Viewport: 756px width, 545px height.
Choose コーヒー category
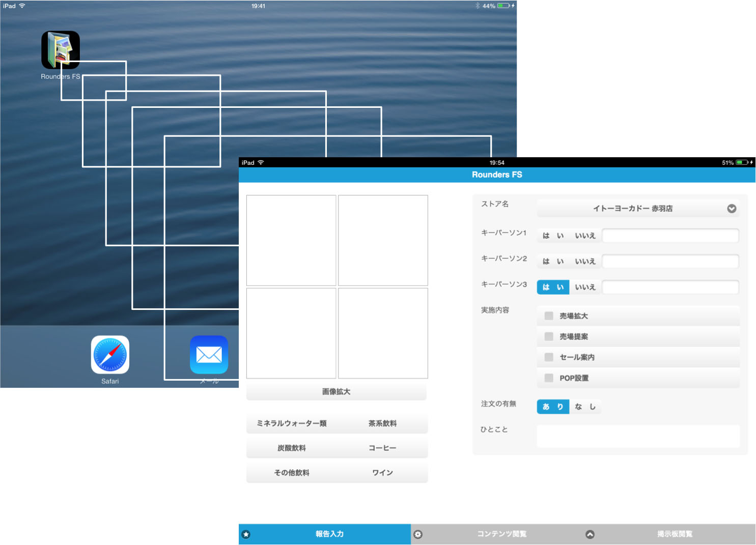(x=382, y=448)
